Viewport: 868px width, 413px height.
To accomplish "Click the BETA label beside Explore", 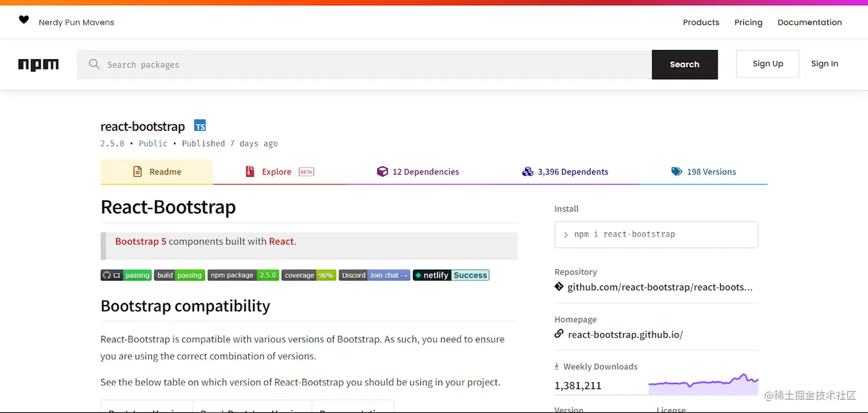I will pyautogui.click(x=307, y=172).
